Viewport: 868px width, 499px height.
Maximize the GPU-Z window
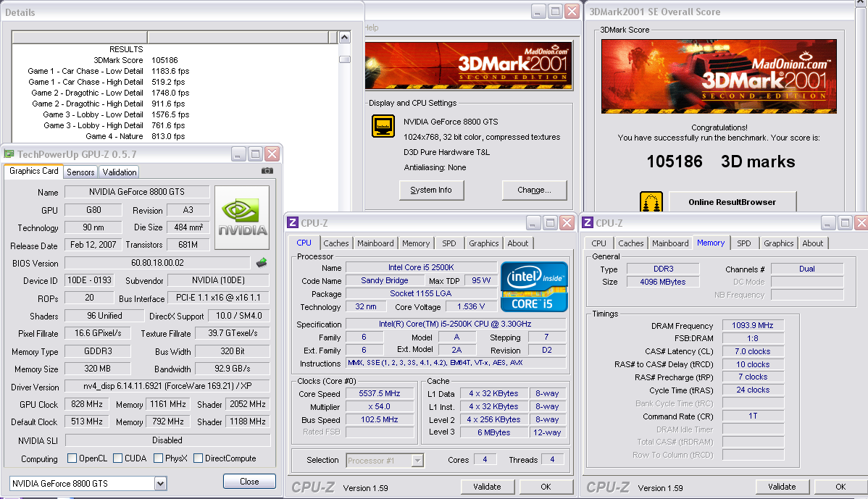point(254,154)
